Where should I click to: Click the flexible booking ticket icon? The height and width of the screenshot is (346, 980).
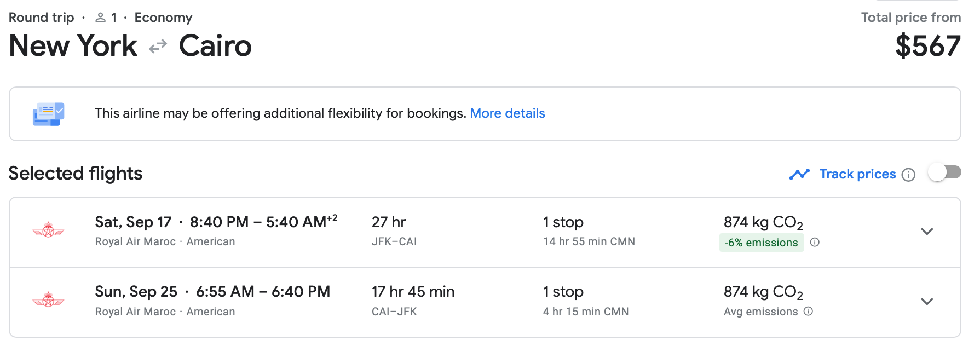tap(48, 114)
